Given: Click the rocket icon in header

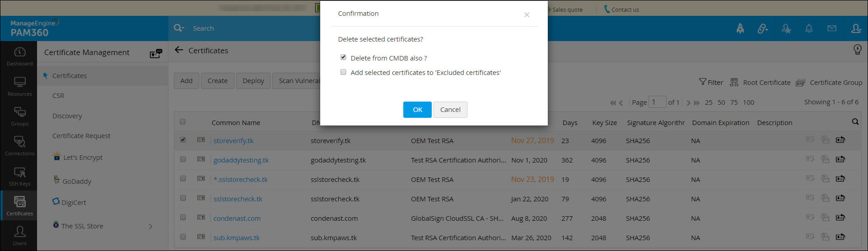Looking at the screenshot, I should click(x=740, y=28).
